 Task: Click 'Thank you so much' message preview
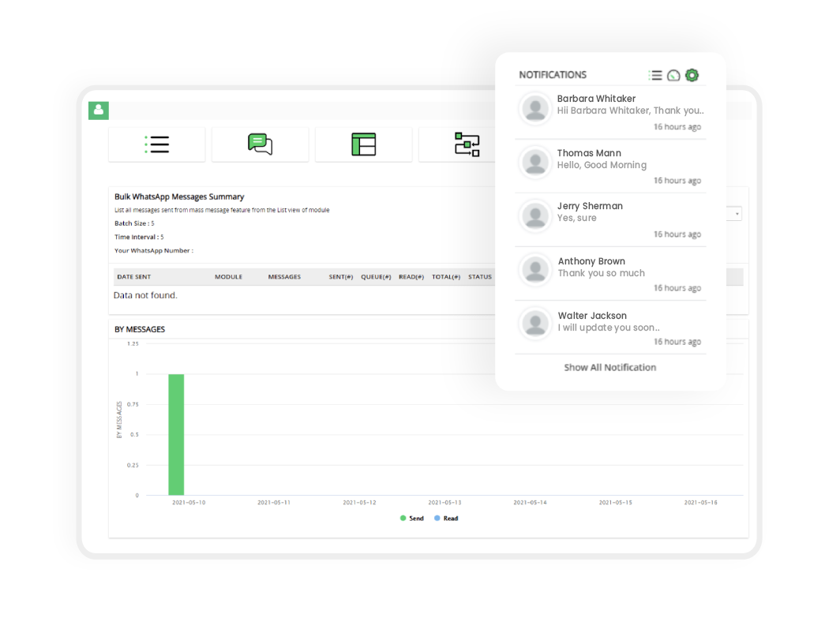(x=601, y=273)
